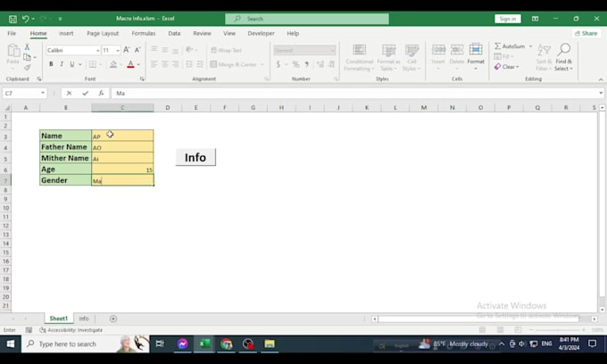Viewport: 607px width, 364px height.
Task: Switch to the Info sheet tab
Action: 84,318
